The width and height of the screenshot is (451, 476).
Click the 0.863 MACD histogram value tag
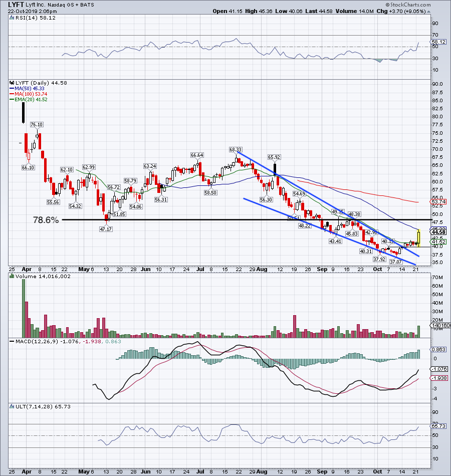point(439,349)
